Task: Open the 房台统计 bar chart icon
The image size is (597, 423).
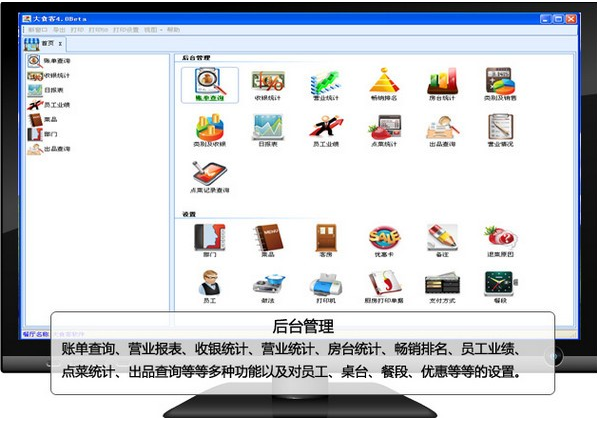Action: [x=442, y=85]
